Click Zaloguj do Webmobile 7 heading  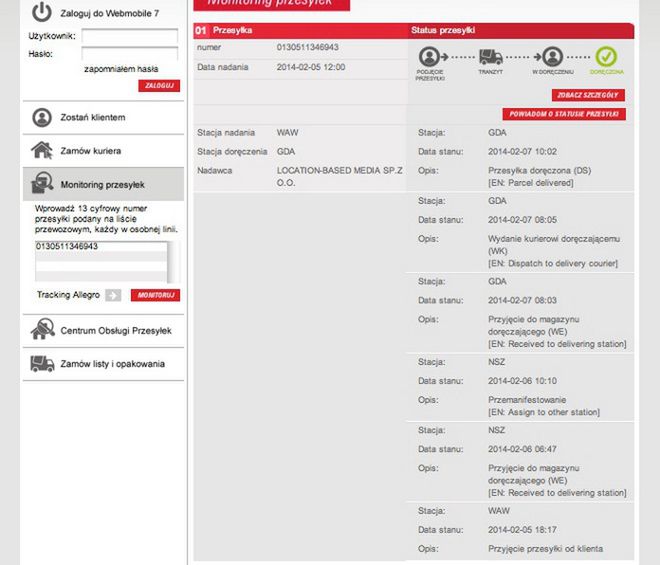[x=109, y=13]
